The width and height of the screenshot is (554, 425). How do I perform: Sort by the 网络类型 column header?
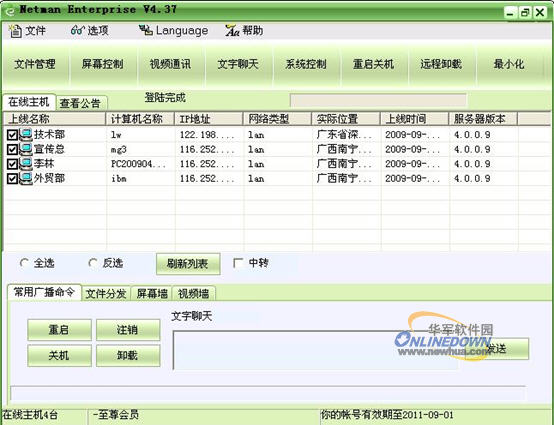(278, 119)
